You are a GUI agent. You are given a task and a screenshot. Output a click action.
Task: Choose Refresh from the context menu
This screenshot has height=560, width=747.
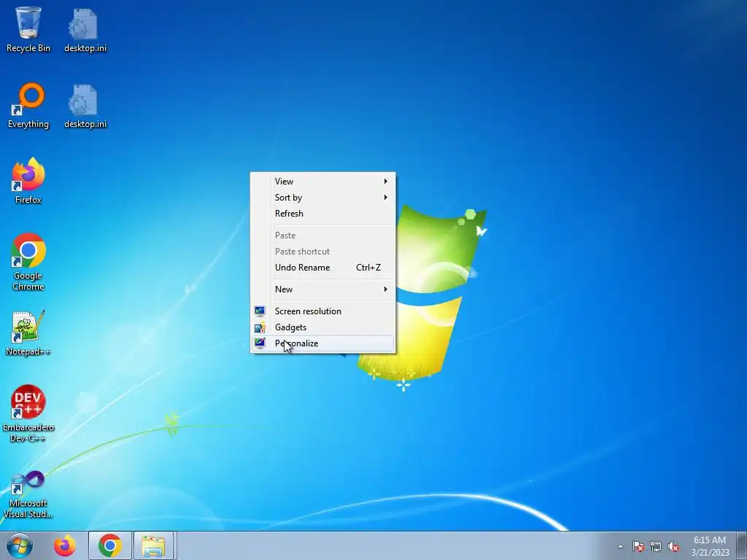323,214
